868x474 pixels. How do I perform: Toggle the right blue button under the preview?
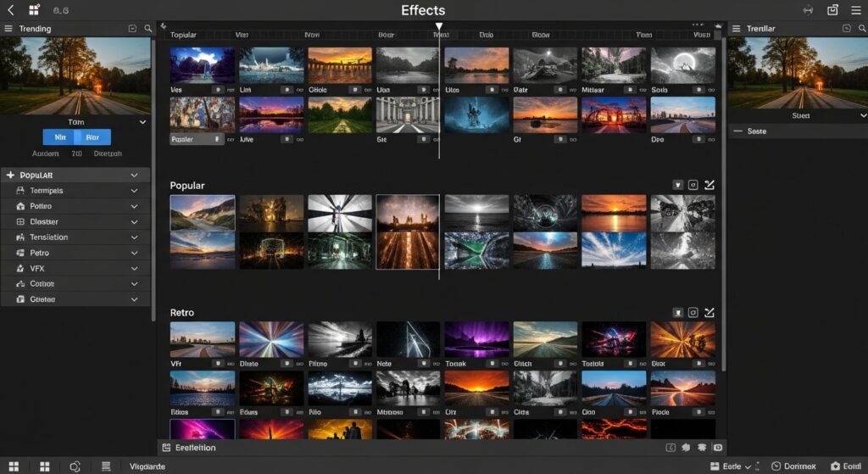(93, 137)
